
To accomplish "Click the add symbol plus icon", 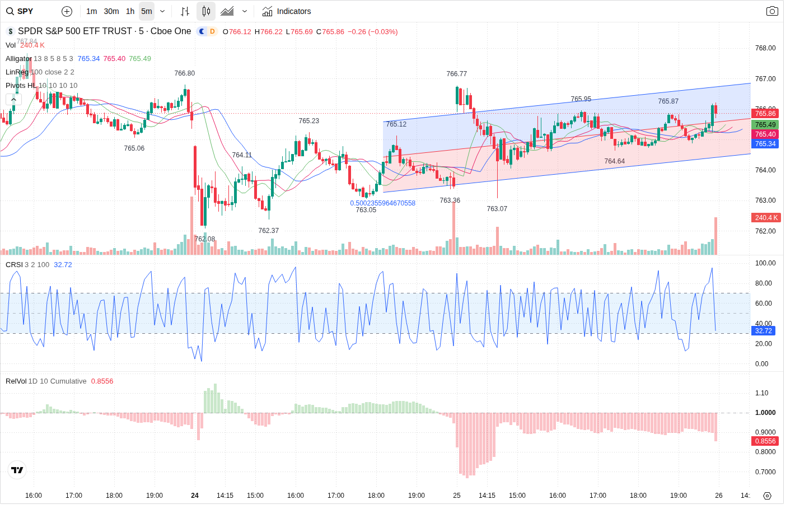I will pyautogui.click(x=67, y=11).
